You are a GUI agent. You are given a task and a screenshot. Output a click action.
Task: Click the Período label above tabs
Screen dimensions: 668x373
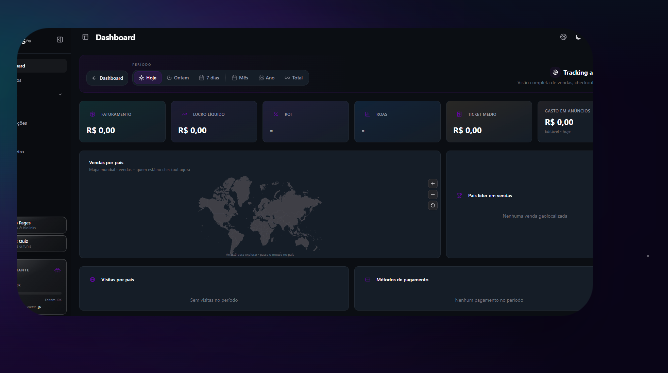coord(141,64)
